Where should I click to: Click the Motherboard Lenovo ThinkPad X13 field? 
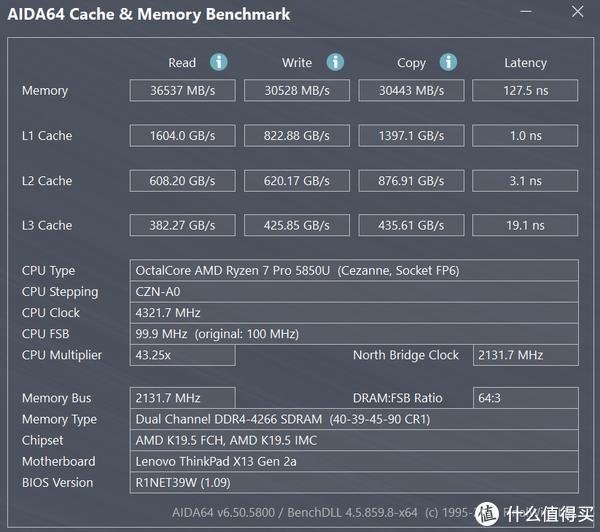[x=354, y=462]
